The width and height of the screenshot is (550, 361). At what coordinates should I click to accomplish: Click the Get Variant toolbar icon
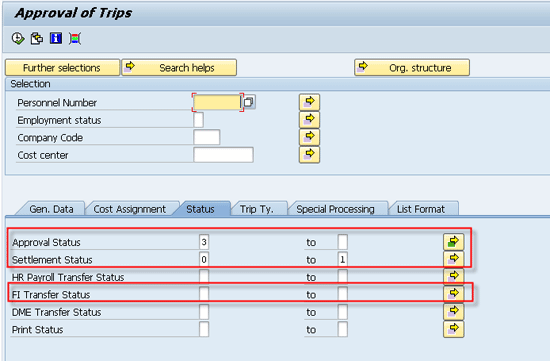click(37, 38)
